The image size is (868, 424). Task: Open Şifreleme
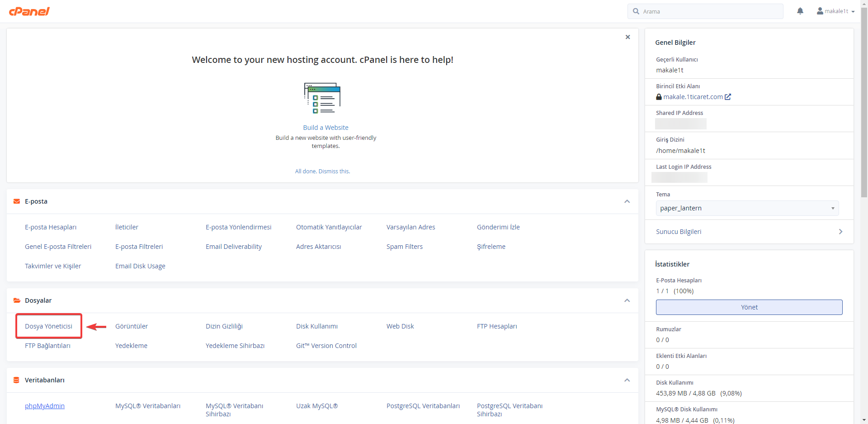click(x=491, y=247)
